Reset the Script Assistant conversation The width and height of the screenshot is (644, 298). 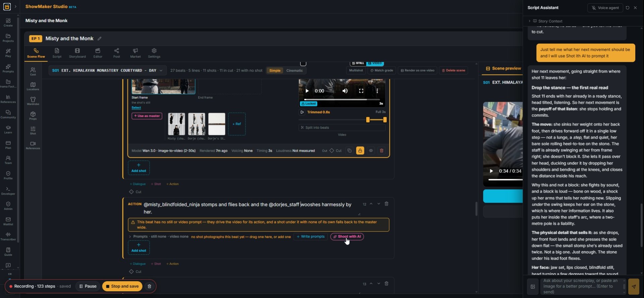(x=628, y=8)
